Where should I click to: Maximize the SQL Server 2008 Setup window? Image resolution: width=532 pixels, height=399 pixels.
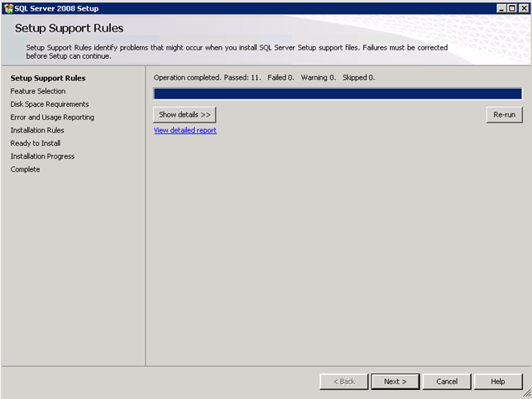(x=512, y=8)
